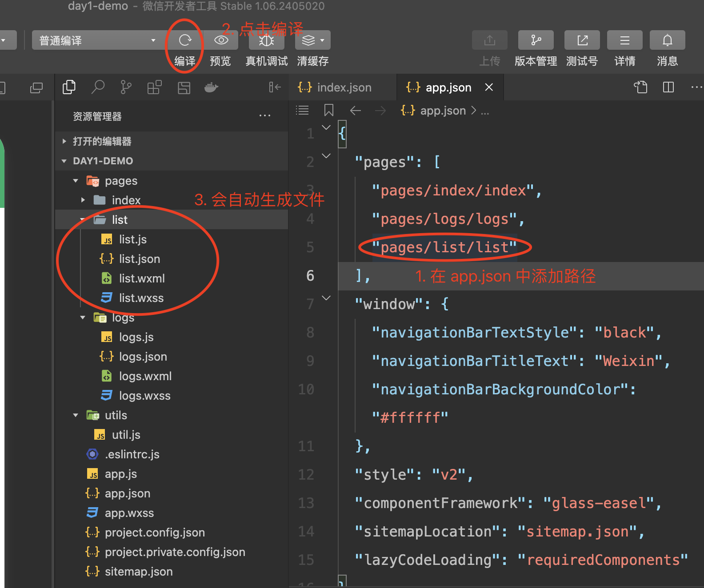Click the compile refresh icon
Image resolution: width=704 pixels, height=588 pixels.
[x=185, y=40]
